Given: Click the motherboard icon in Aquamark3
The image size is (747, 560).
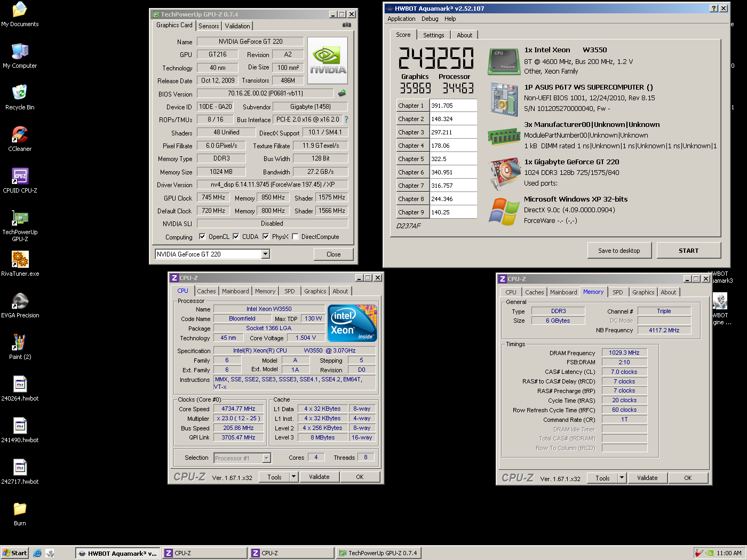Looking at the screenshot, I should (504, 100).
